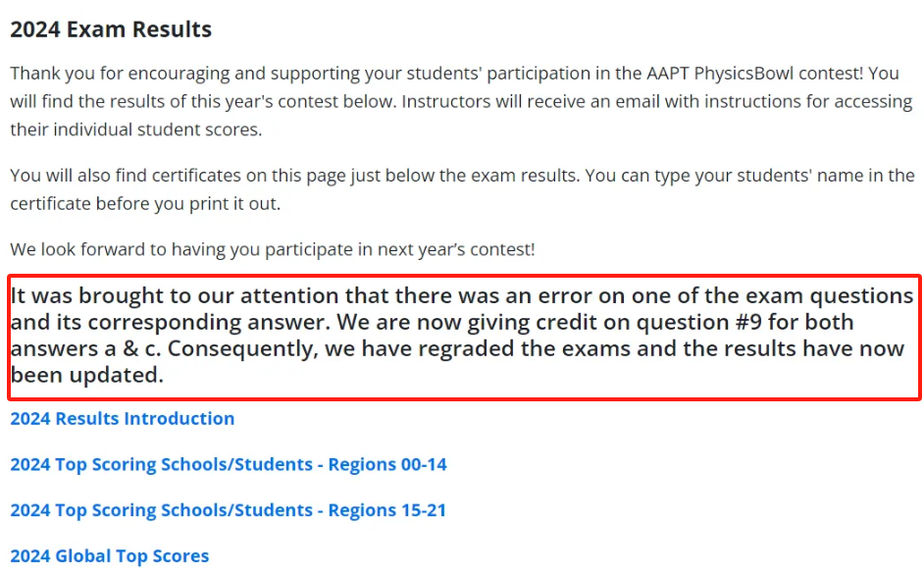Click the 'Thank you for encouraging' paragraph
The height and width of the screenshot is (575, 924).
pos(461,101)
